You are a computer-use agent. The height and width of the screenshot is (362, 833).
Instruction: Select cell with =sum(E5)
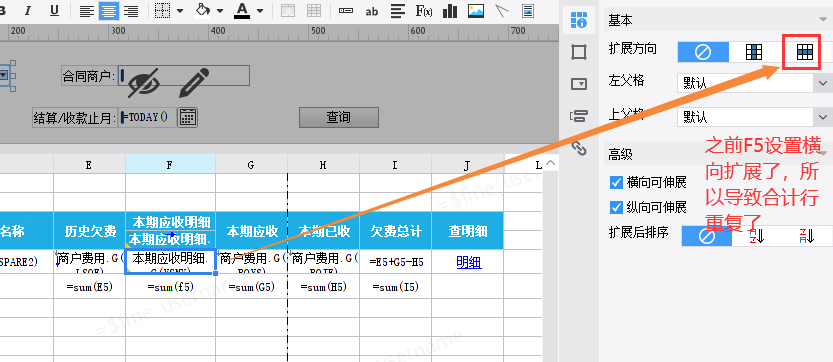pyautogui.click(x=89, y=287)
